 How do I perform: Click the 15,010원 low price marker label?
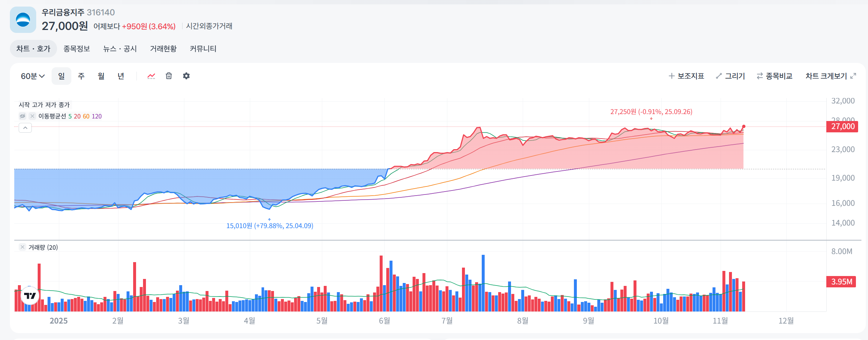270,226
